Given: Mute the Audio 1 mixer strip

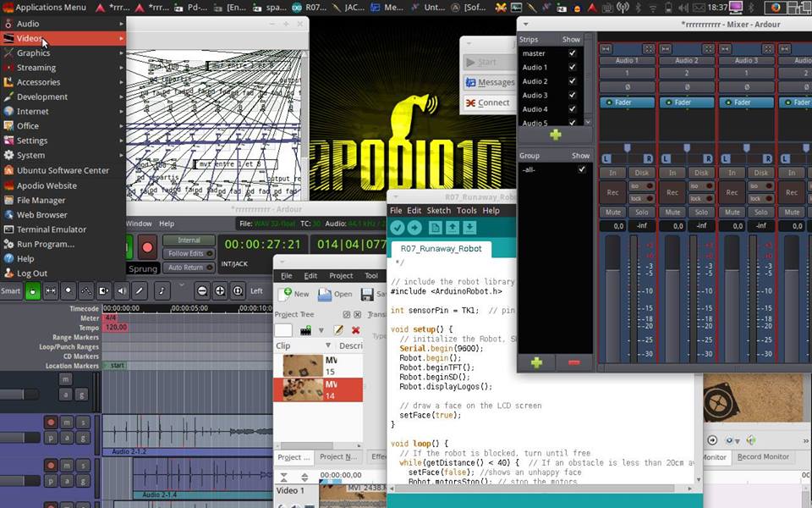Looking at the screenshot, I should (613, 212).
